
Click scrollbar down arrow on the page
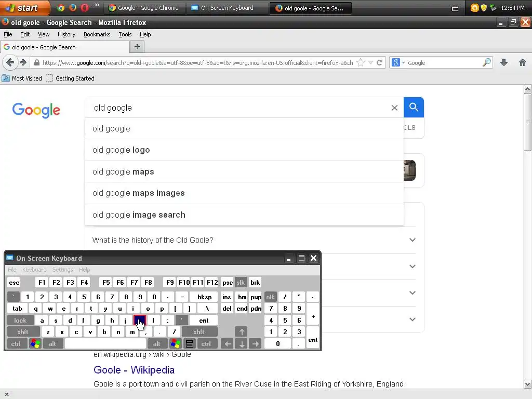(x=528, y=384)
